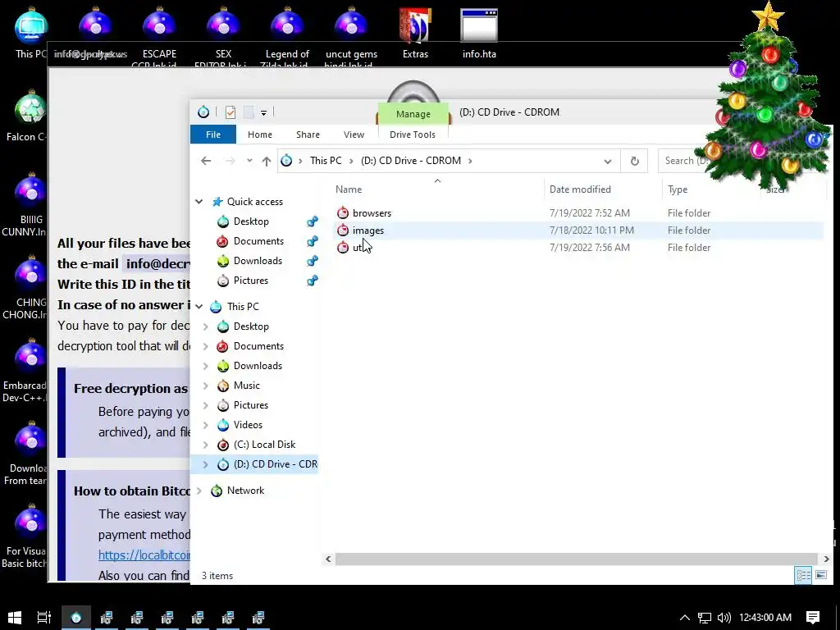Open the SEX EDITOR desktop shortcut
Screen dimensions: 840x630
223,34
